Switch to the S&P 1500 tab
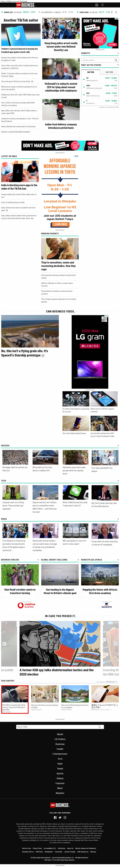 tap(109, 72)
